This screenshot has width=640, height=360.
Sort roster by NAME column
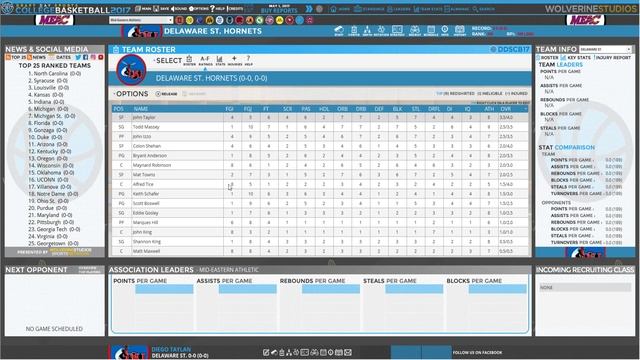point(141,109)
